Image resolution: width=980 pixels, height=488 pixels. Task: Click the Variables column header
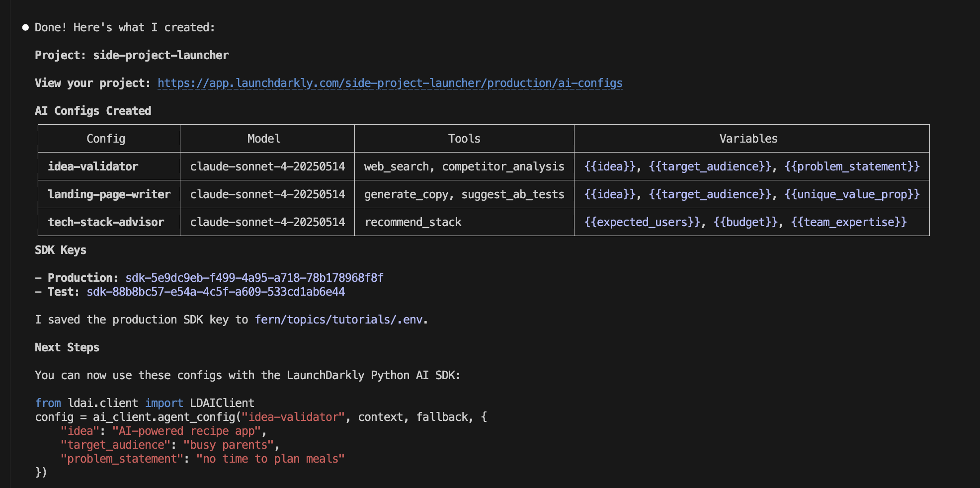(748, 139)
